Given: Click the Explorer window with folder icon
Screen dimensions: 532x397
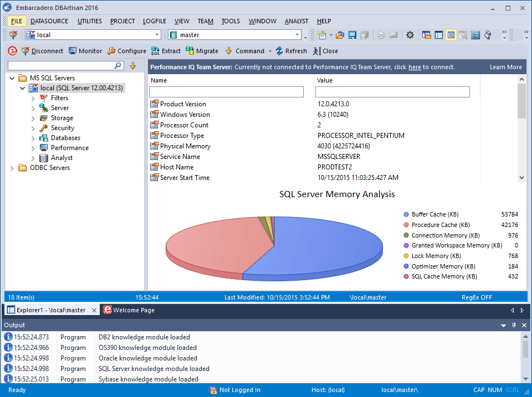Looking at the screenshot, I should 427,35.
